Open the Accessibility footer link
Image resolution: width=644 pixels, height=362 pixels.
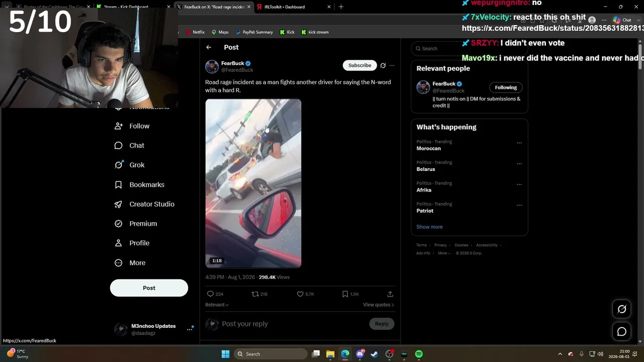(x=487, y=245)
